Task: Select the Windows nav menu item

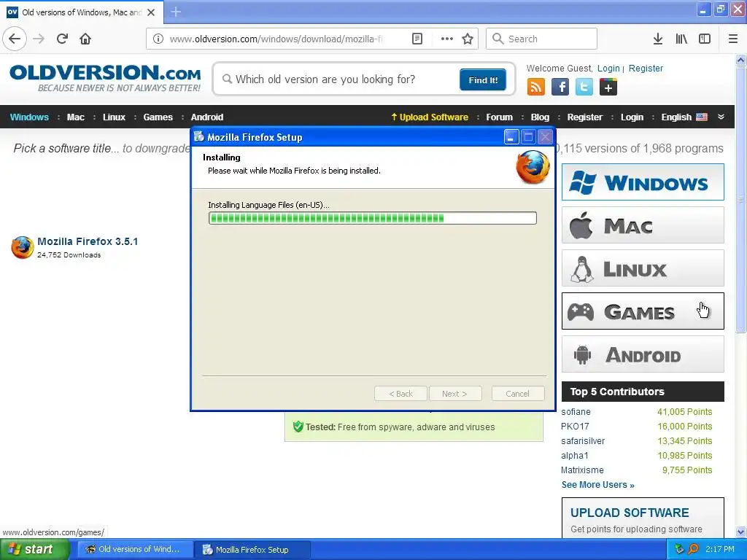Action: [x=29, y=117]
